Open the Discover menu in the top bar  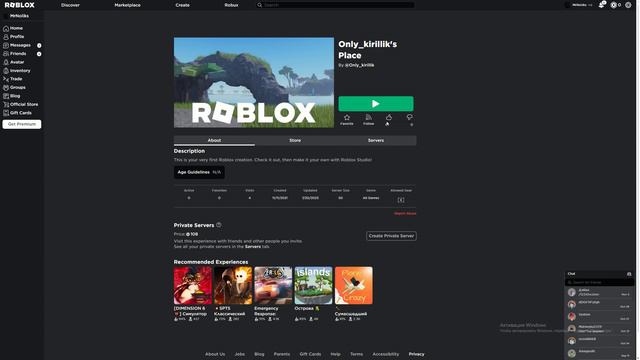pyautogui.click(x=70, y=5)
